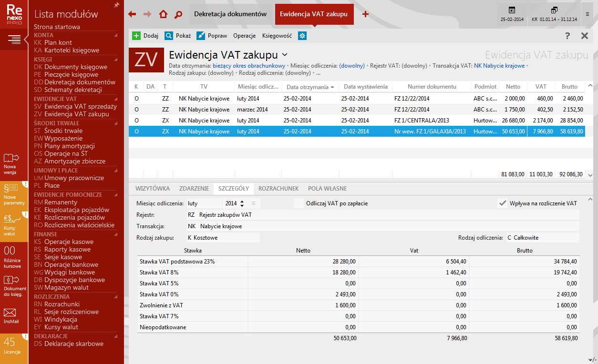Open Kursy walut in the sidebar
598x364 pixels.
tap(14, 225)
